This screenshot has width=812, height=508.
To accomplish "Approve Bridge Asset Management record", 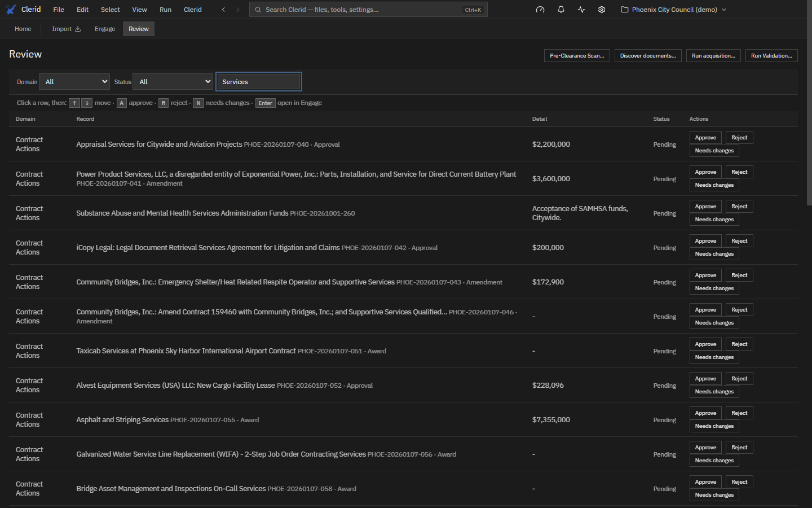I will click(x=705, y=482).
